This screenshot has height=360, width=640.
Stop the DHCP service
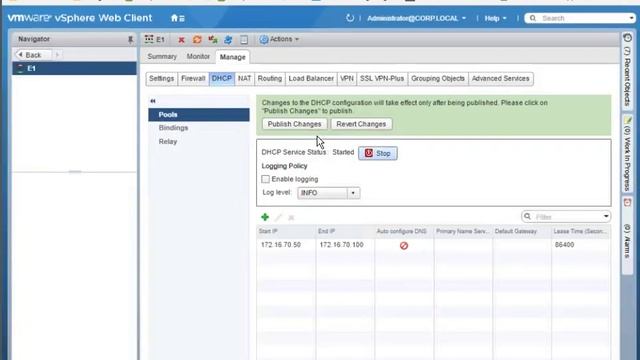pyautogui.click(x=378, y=153)
